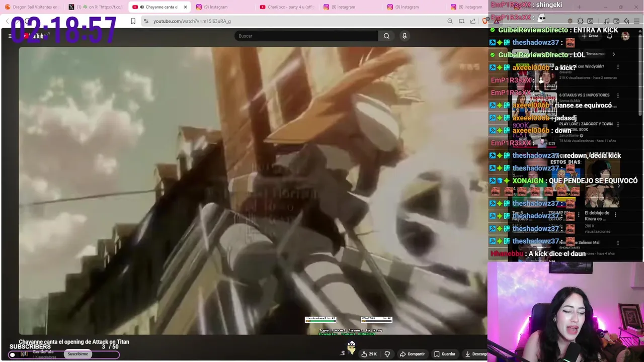Click the music note toolbar icon
Image resolution: width=644 pixels, height=362 pixels.
[x=606, y=21]
